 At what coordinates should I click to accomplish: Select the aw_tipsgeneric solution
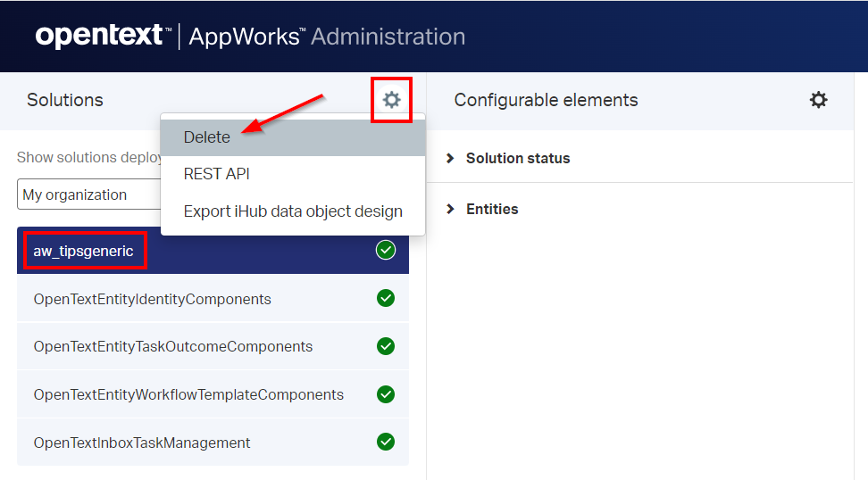[x=84, y=251]
